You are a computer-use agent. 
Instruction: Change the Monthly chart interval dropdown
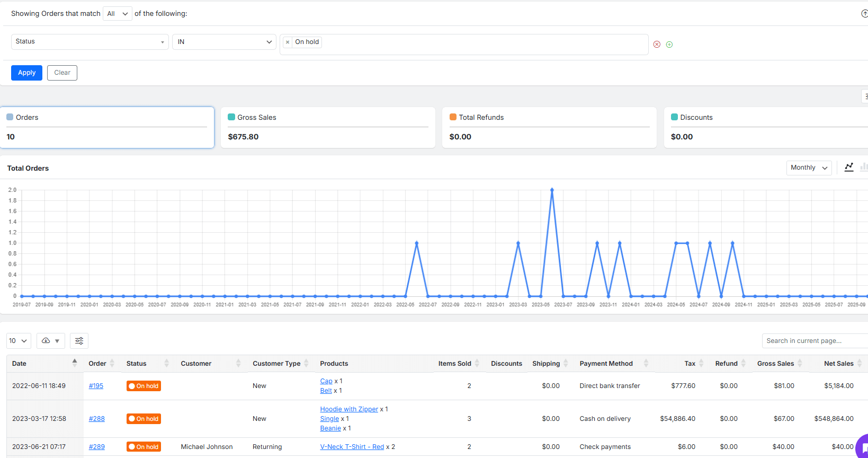(x=808, y=168)
